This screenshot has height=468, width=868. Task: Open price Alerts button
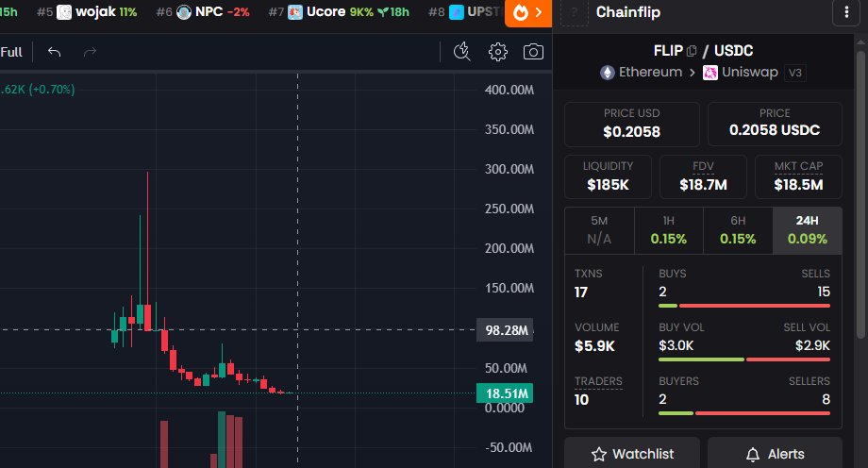775,454
